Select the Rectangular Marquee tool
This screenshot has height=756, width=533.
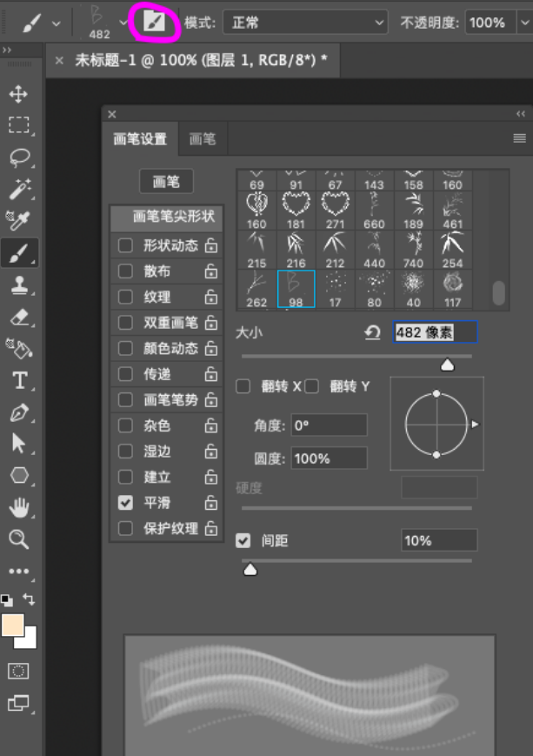pos(19,125)
